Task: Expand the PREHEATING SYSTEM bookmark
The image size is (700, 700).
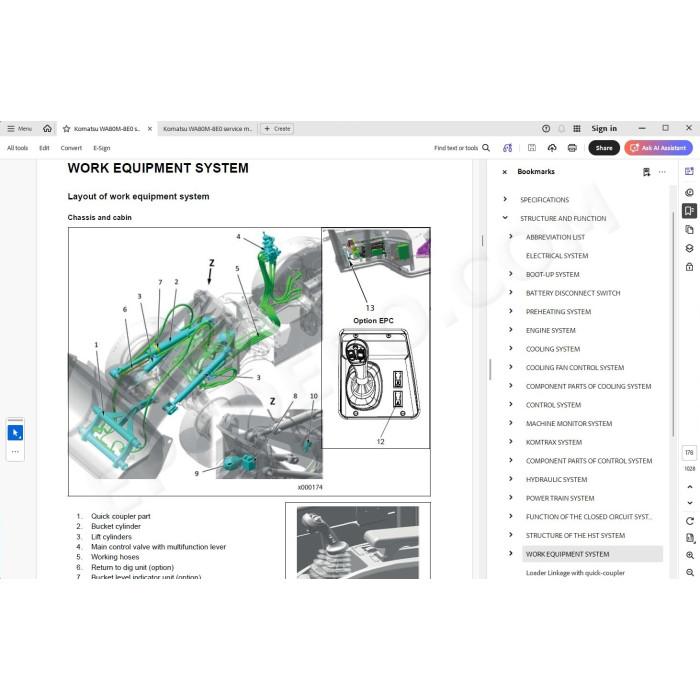Action: click(511, 311)
